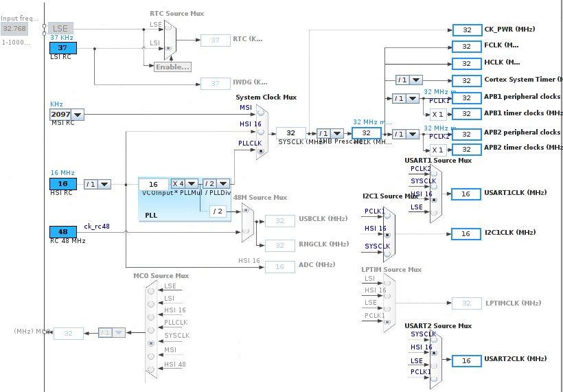Click the PLL / 2 divider box
The height and width of the screenshot is (392, 563).
218,212
